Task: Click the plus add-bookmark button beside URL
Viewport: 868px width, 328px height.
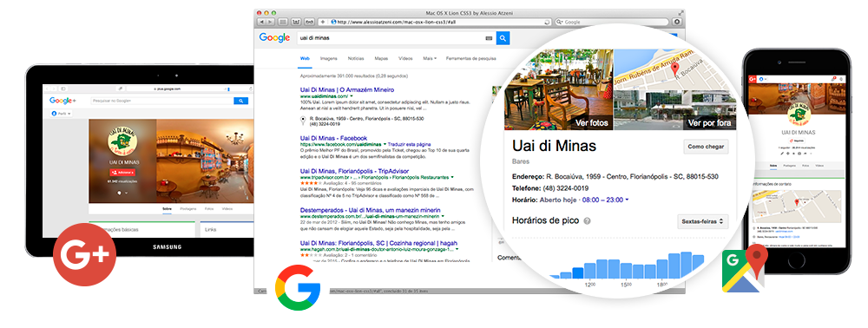Action: coord(323,22)
